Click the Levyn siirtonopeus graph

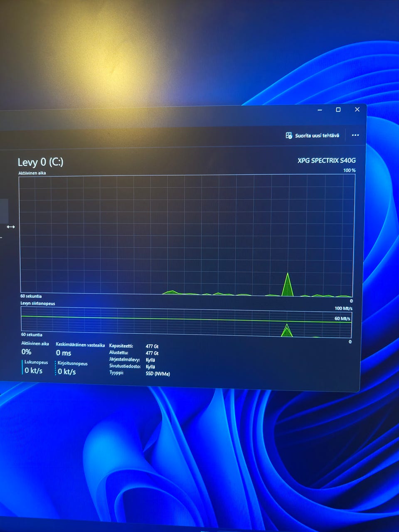click(186, 323)
